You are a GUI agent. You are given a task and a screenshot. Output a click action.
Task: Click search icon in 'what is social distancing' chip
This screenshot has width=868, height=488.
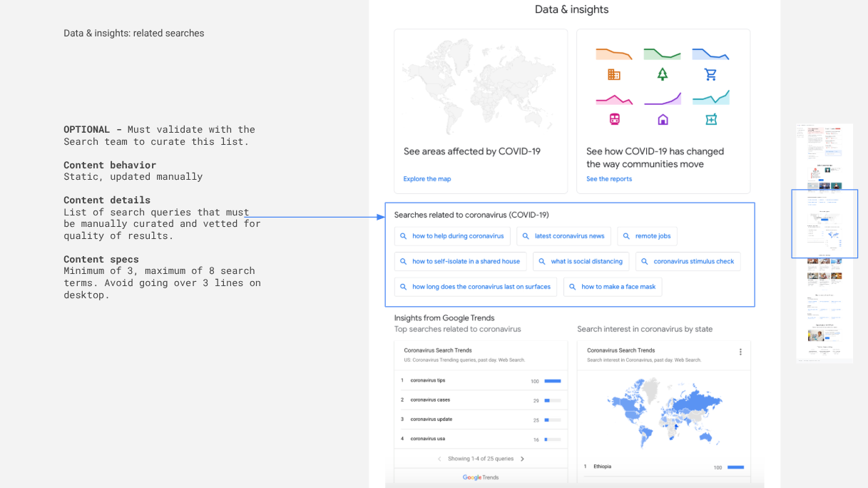pyautogui.click(x=542, y=261)
